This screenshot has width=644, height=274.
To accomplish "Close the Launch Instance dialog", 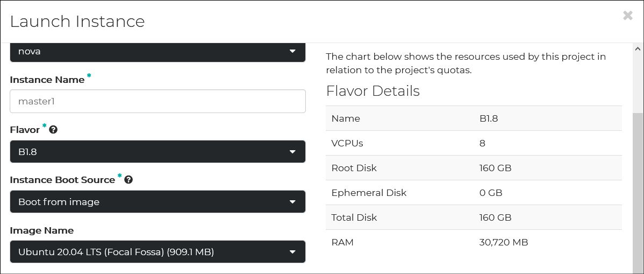I will click(x=627, y=16).
